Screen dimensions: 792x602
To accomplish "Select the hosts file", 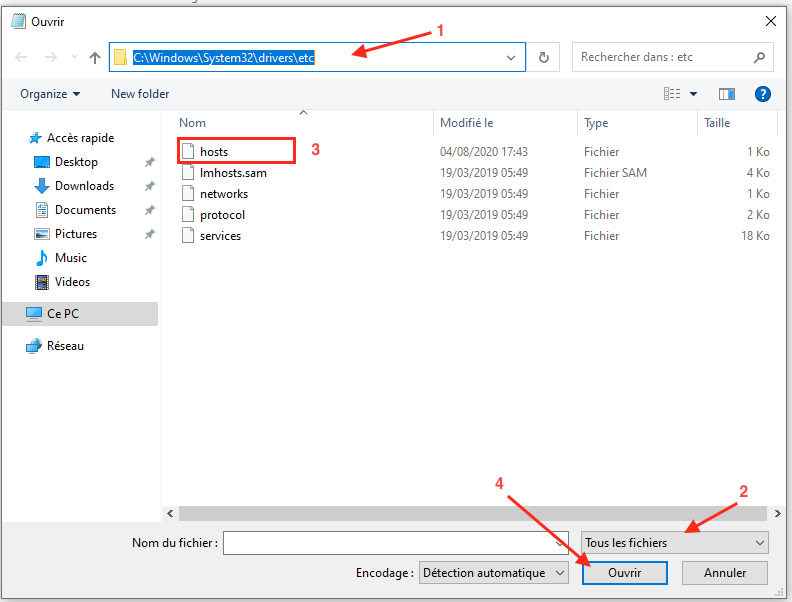I will [214, 152].
